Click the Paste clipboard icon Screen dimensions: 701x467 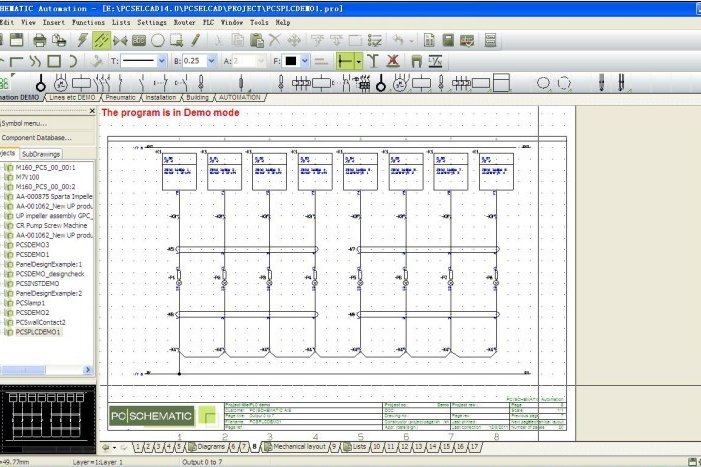257,40
